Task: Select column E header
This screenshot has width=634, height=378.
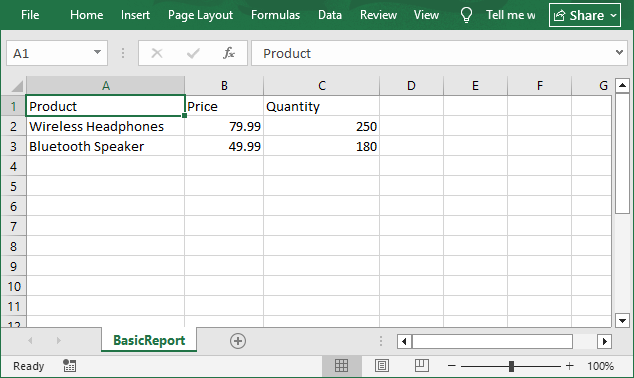Action: pos(475,86)
